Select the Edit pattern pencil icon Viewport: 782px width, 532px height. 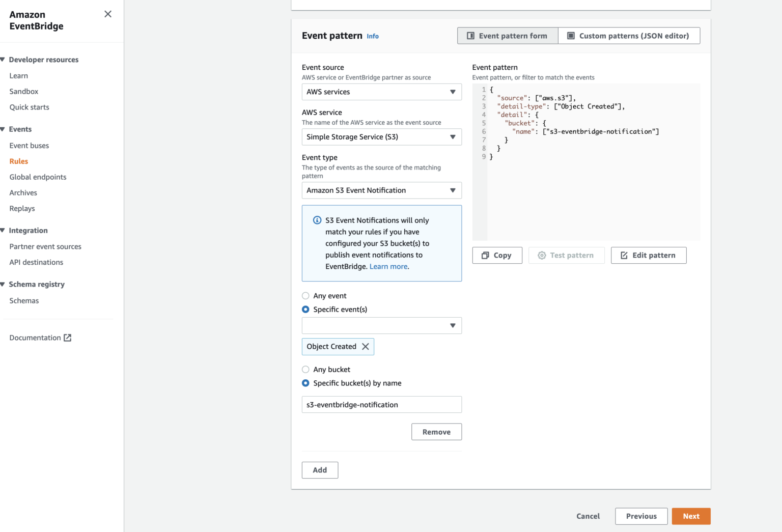point(624,255)
